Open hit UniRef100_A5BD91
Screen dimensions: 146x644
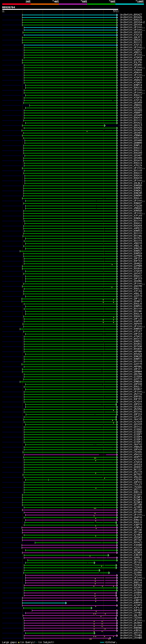tap(131, 105)
